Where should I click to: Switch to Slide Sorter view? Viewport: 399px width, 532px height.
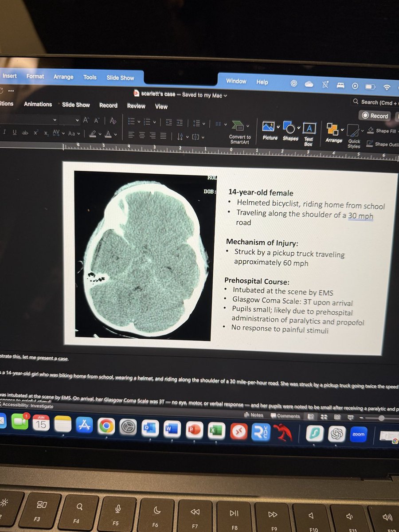coord(324,417)
